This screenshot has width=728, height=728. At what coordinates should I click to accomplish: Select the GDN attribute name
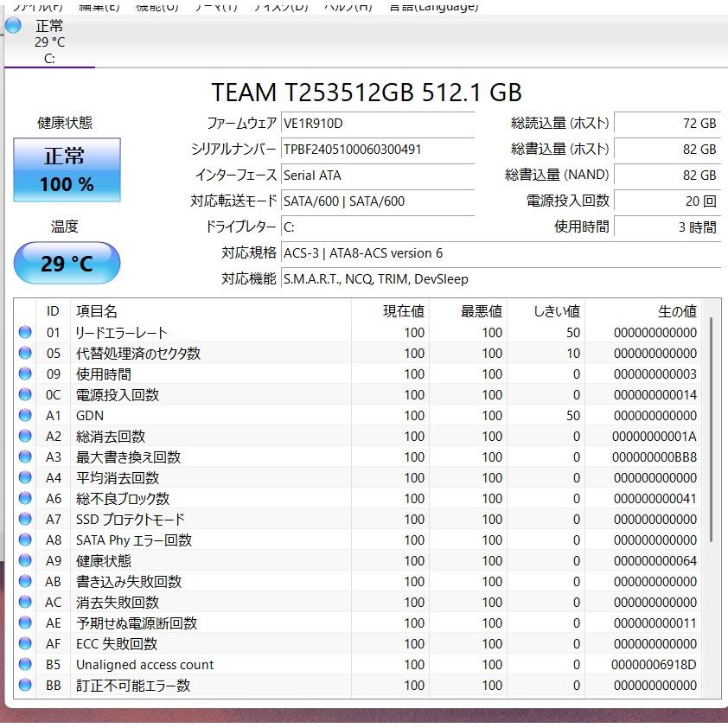[x=90, y=416]
